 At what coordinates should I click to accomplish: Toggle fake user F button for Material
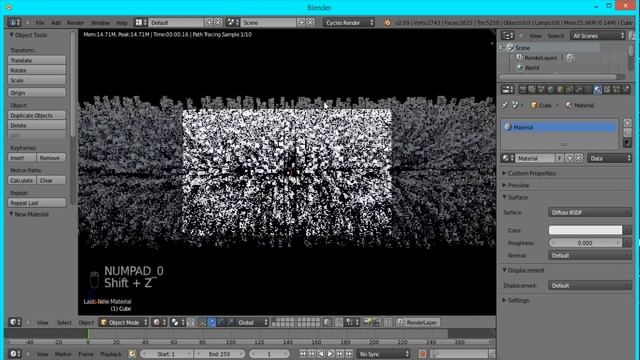pos(559,158)
